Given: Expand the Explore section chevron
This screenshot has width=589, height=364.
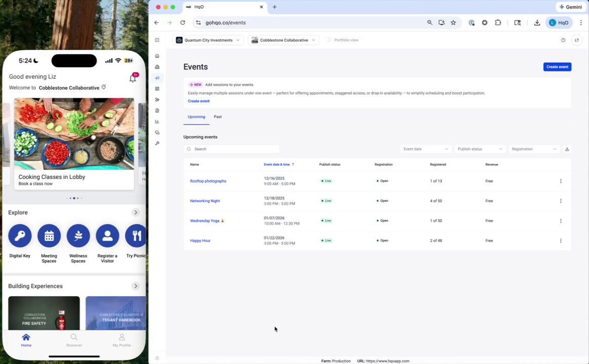Looking at the screenshot, I should (x=136, y=212).
